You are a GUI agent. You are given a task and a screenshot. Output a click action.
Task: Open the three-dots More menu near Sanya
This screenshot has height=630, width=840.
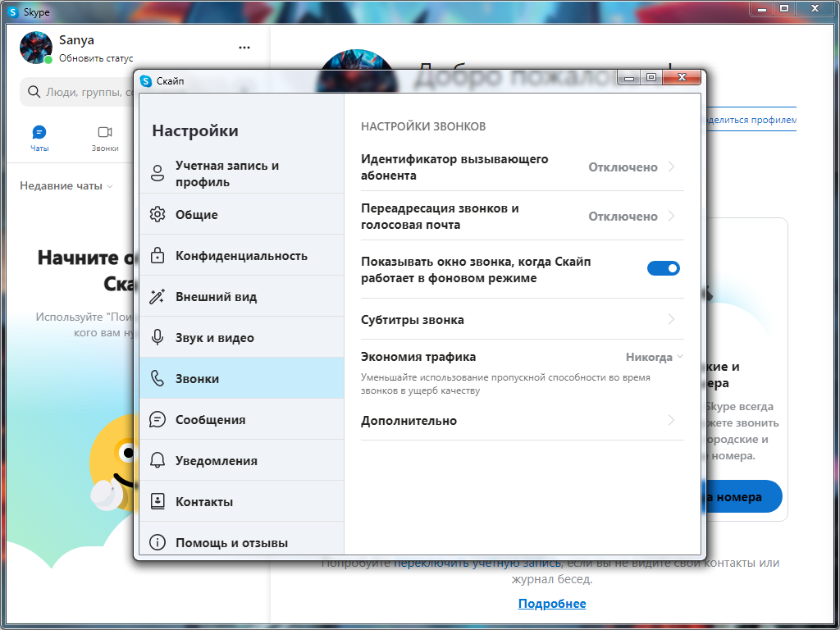tap(244, 48)
